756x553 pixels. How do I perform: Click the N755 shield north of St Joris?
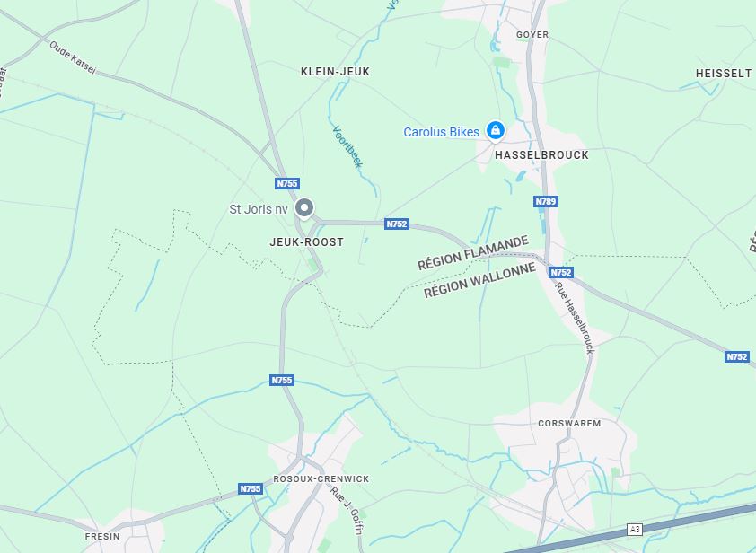pos(287,184)
